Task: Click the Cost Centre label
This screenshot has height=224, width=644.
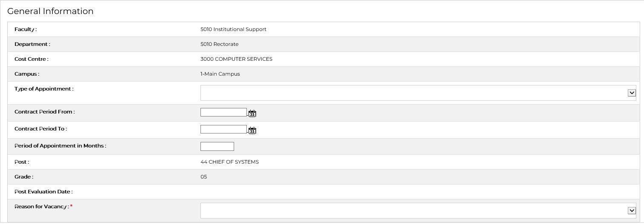Action: [x=31, y=59]
